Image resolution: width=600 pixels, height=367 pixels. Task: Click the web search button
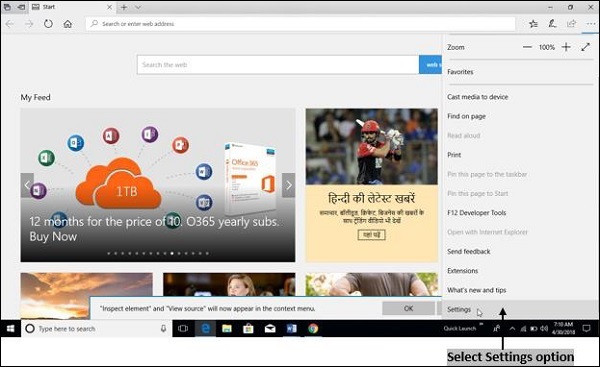coord(430,65)
